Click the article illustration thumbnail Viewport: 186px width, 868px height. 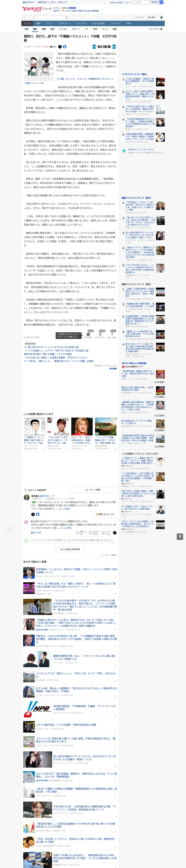tap(39, 66)
